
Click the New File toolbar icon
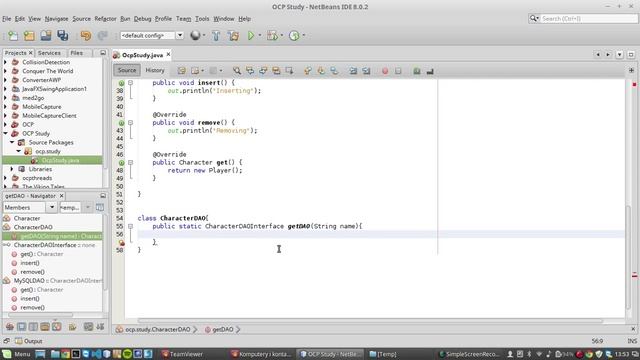pos(13,36)
